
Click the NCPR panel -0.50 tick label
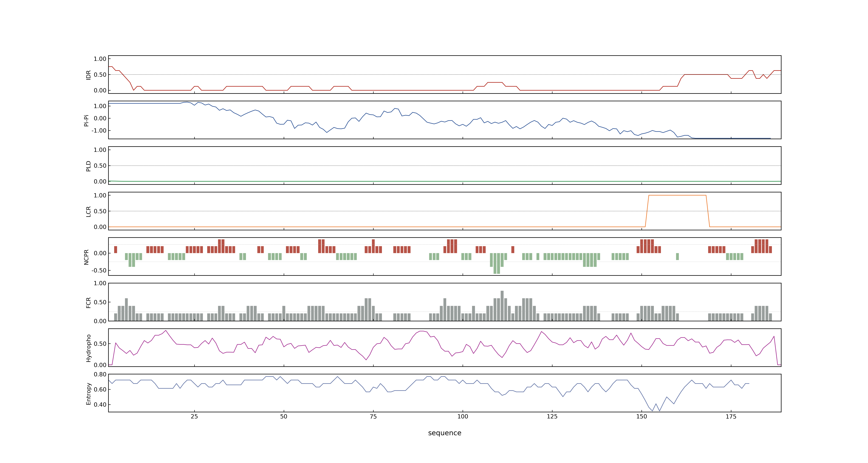click(99, 270)
